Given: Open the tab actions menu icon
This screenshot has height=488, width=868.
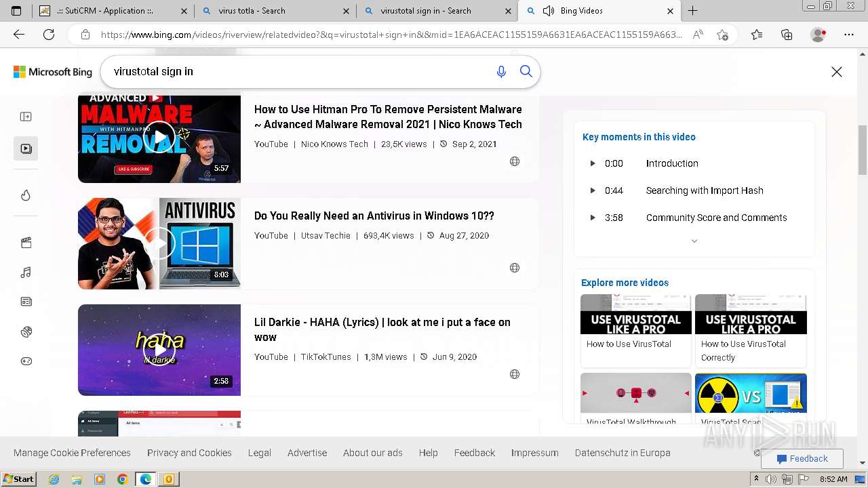Looking at the screenshot, I should (16, 11).
